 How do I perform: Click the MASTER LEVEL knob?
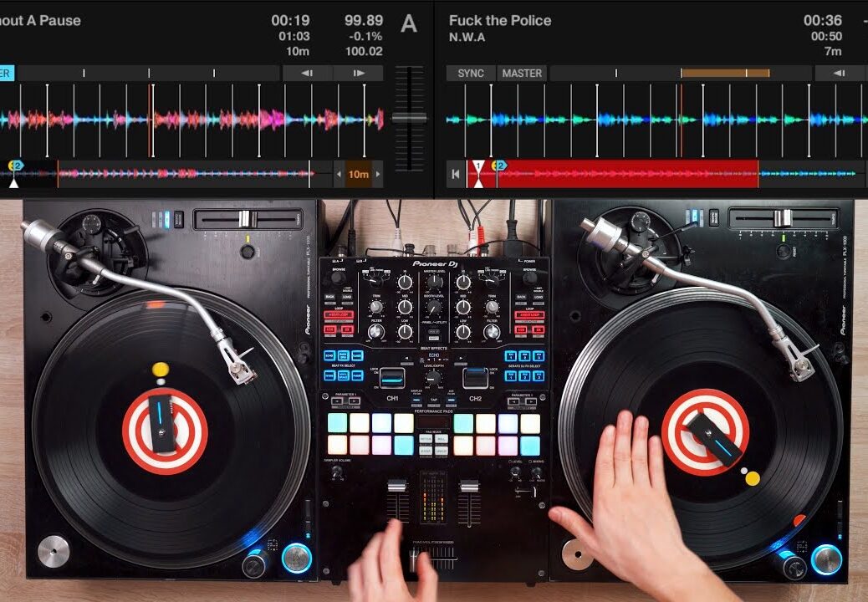point(434,282)
